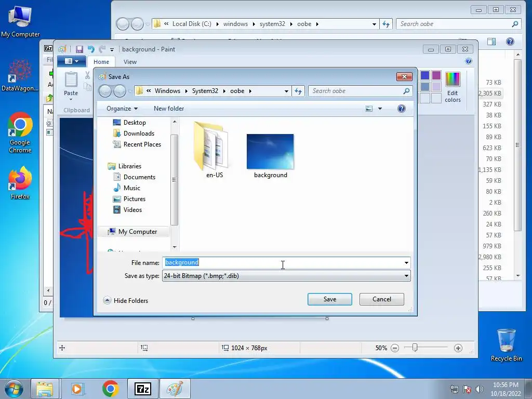
Task: Click the Undo arrow in Paint title bar
Action: tap(90, 49)
